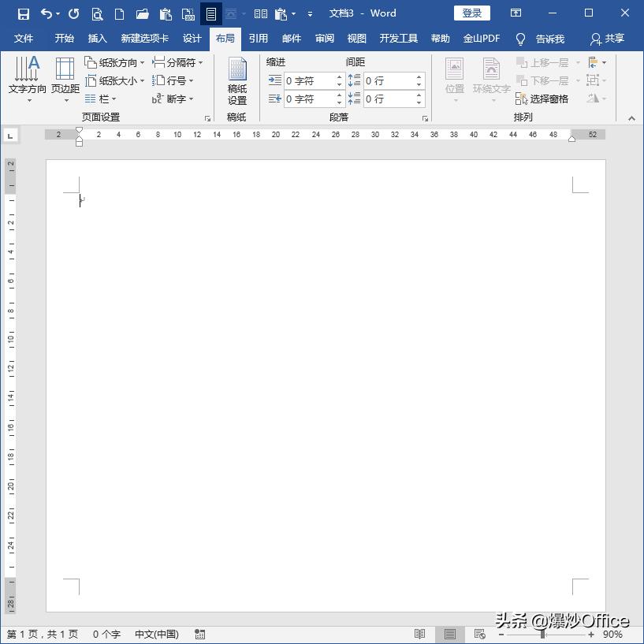Click the zoom slider handle
This screenshot has height=644, width=644.
(543, 635)
